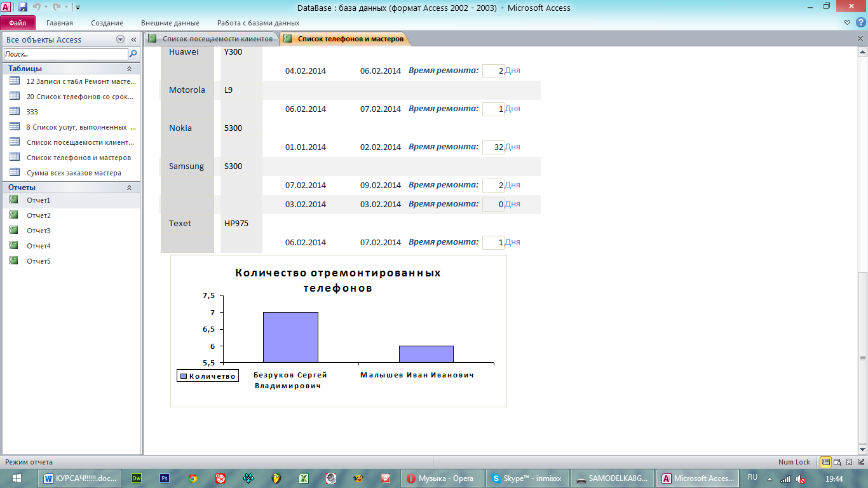Collapse the navigation pane with double chevron

133,39
